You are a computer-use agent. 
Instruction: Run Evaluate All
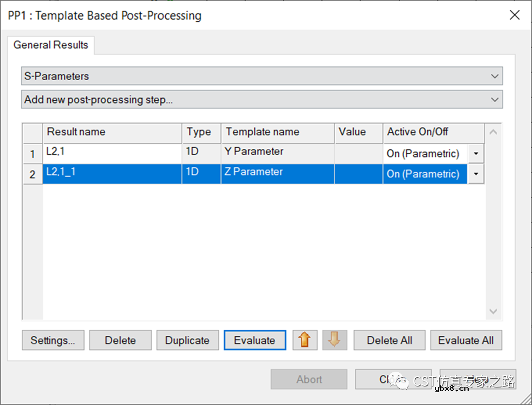tap(465, 340)
